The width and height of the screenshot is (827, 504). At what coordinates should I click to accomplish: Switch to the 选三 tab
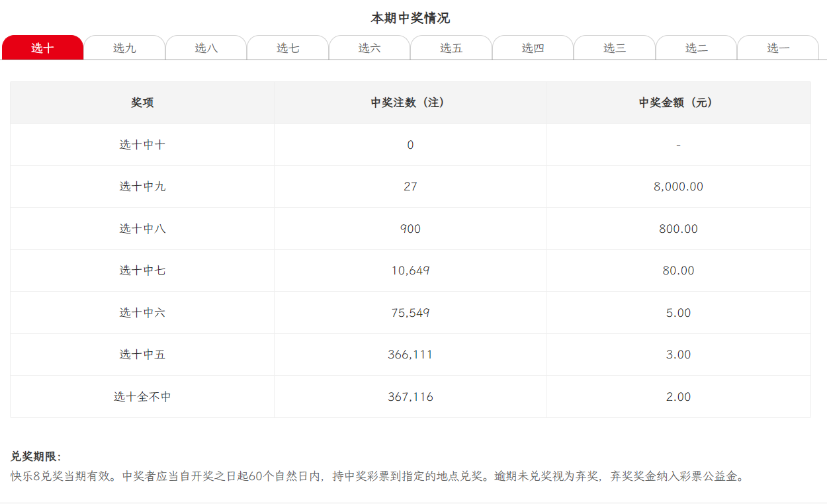(x=615, y=48)
